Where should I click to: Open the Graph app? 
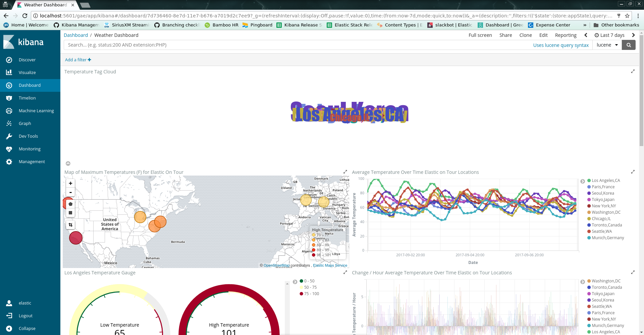pyautogui.click(x=24, y=123)
